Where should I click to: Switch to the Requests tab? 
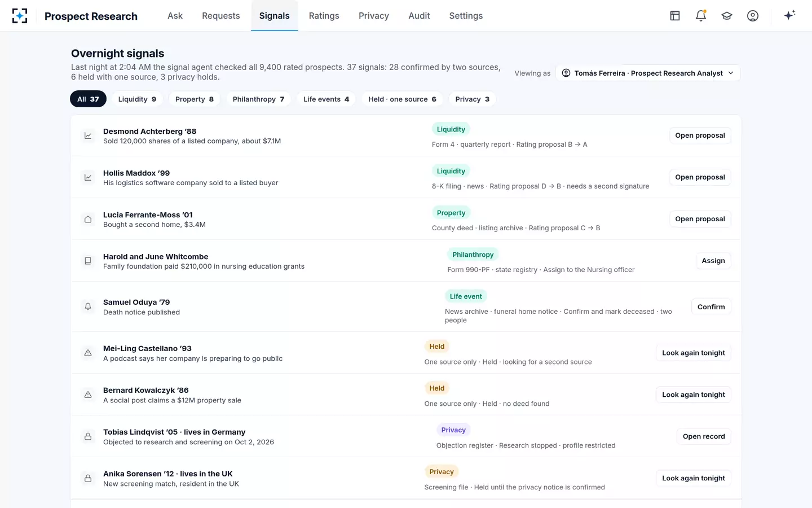pos(221,16)
